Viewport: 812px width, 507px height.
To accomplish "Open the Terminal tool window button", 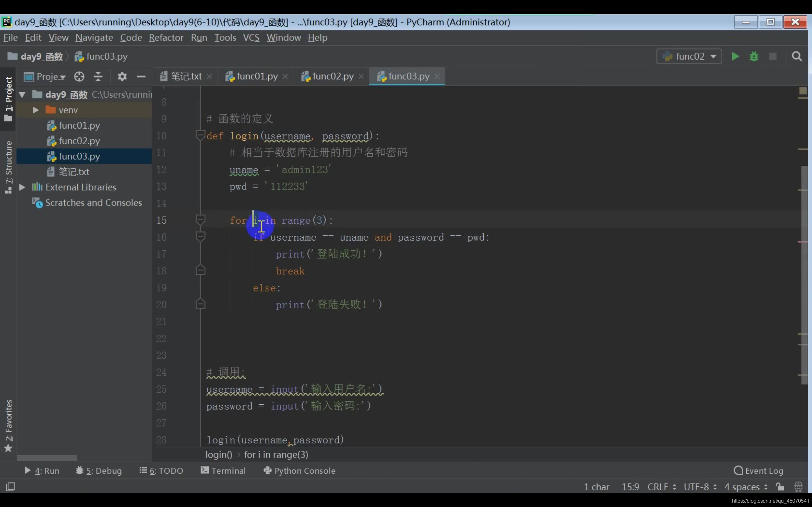I will point(223,471).
